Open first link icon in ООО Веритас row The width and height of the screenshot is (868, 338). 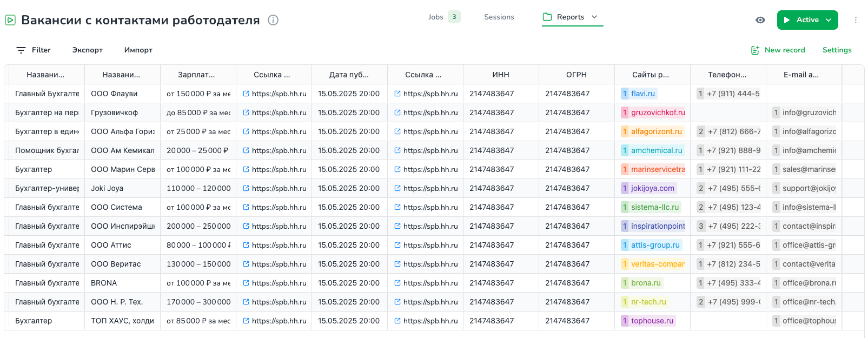tap(246, 264)
